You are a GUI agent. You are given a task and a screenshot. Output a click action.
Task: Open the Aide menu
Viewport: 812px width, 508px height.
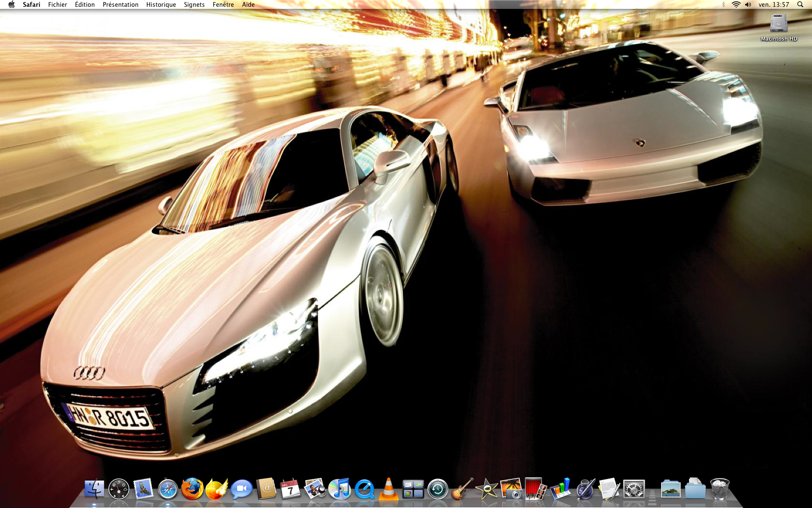(248, 5)
